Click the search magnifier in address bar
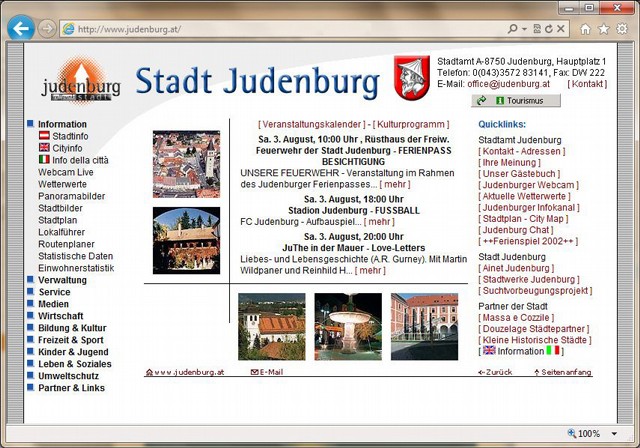 click(x=512, y=29)
